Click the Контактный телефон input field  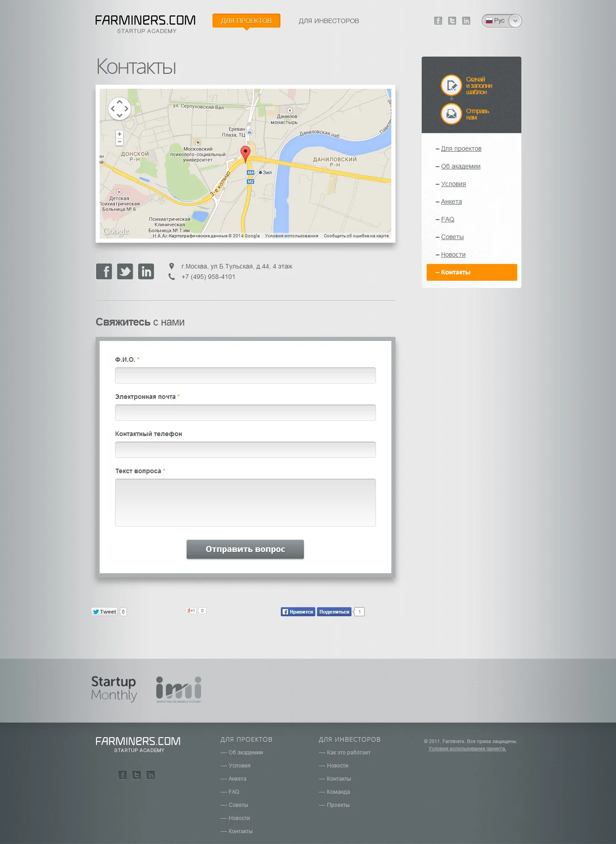[x=245, y=450]
